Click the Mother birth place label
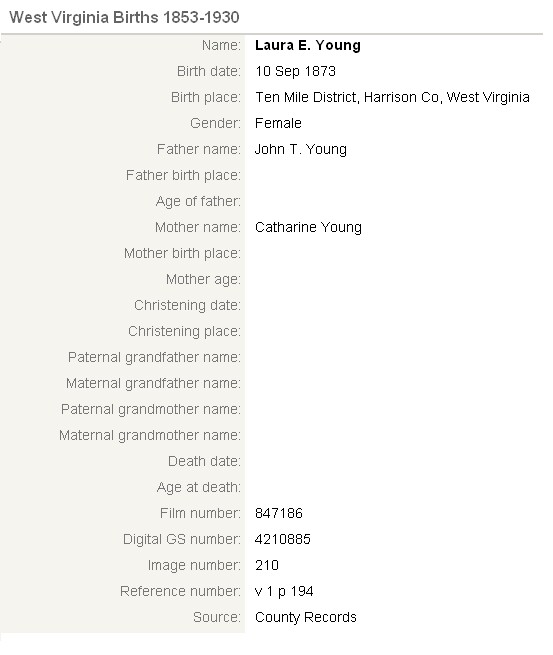Image resolution: width=553 pixels, height=655 pixels. 183,253
